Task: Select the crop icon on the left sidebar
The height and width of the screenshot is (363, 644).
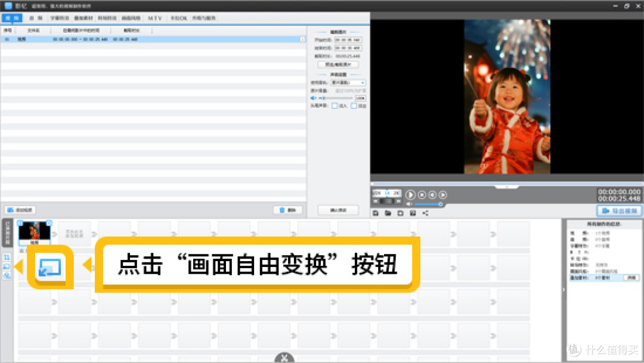Action: [7, 257]
